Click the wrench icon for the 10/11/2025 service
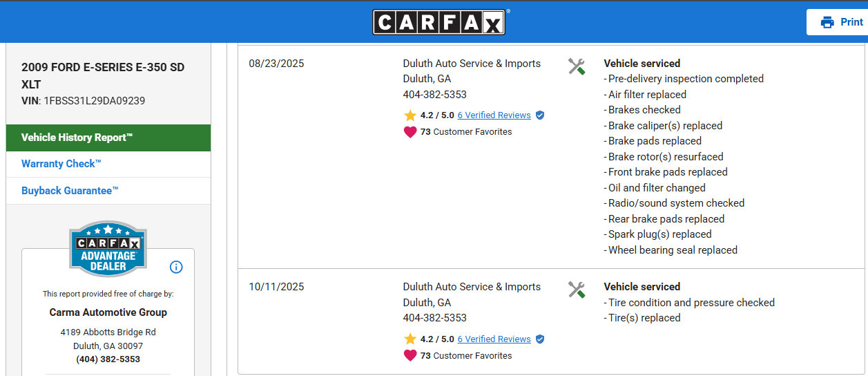Screen dimensions: 868x376 pyautogui.click(x=577, y=290)
